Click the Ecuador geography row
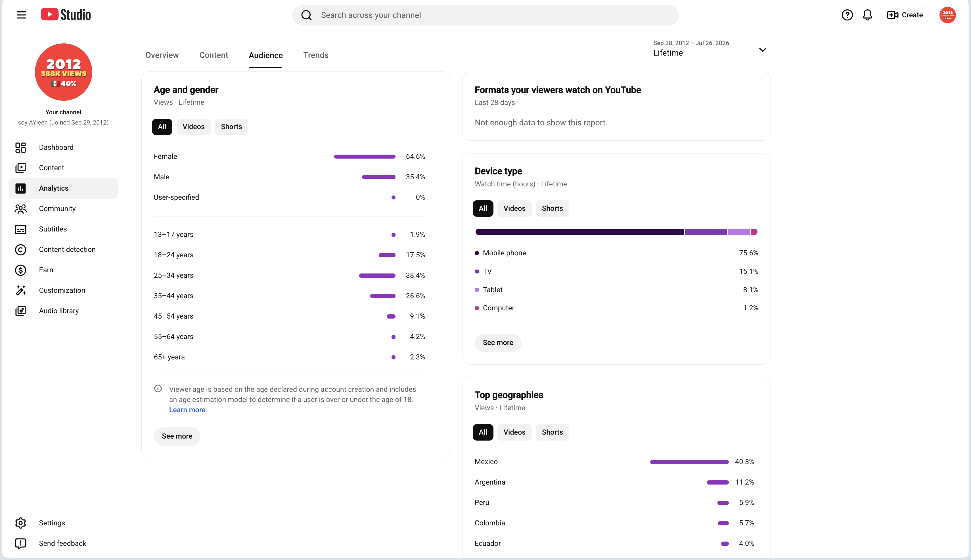Image resolution: width=971 pixels, height=560 pixels. coord(615,544)
